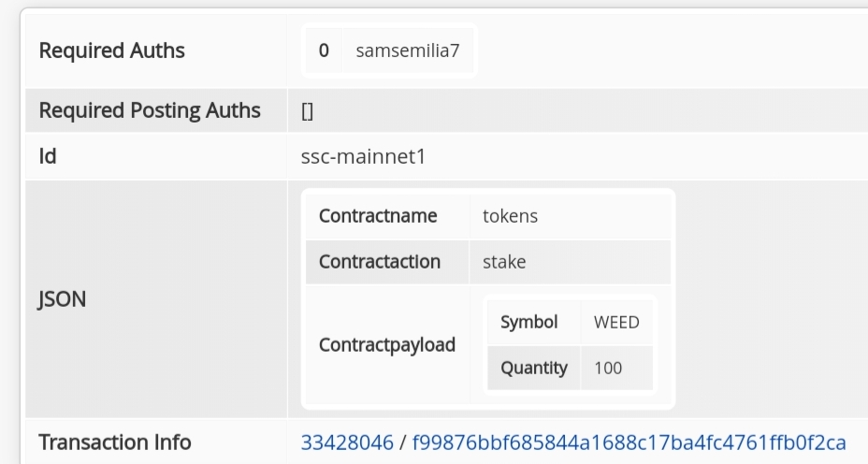Screen dimensions: 868x464
Task: Click the Symbol payload label
Action: tap(529, 322)
